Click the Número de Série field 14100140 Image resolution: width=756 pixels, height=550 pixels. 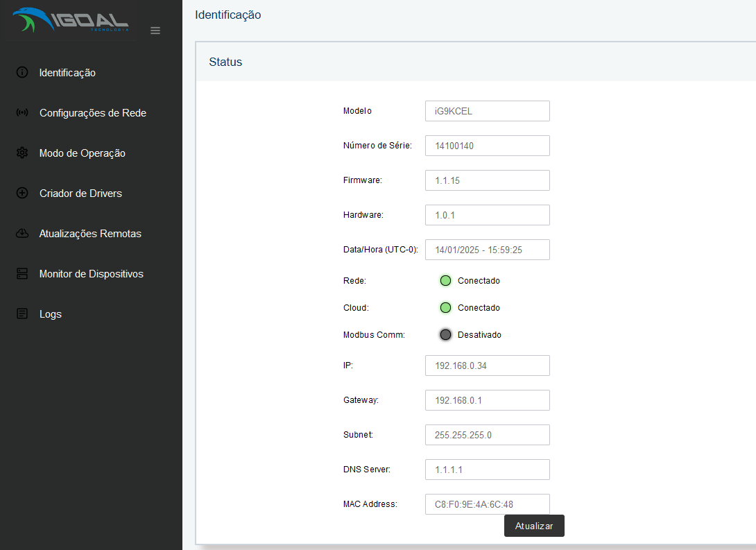click(x=488, y=146)
